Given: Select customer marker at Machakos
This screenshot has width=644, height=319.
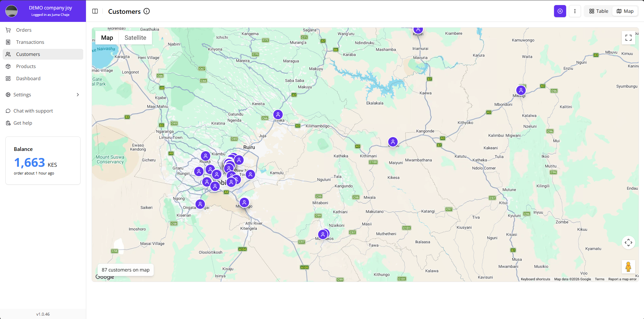Looking at the screenshot, I should [x=323, y=234].
